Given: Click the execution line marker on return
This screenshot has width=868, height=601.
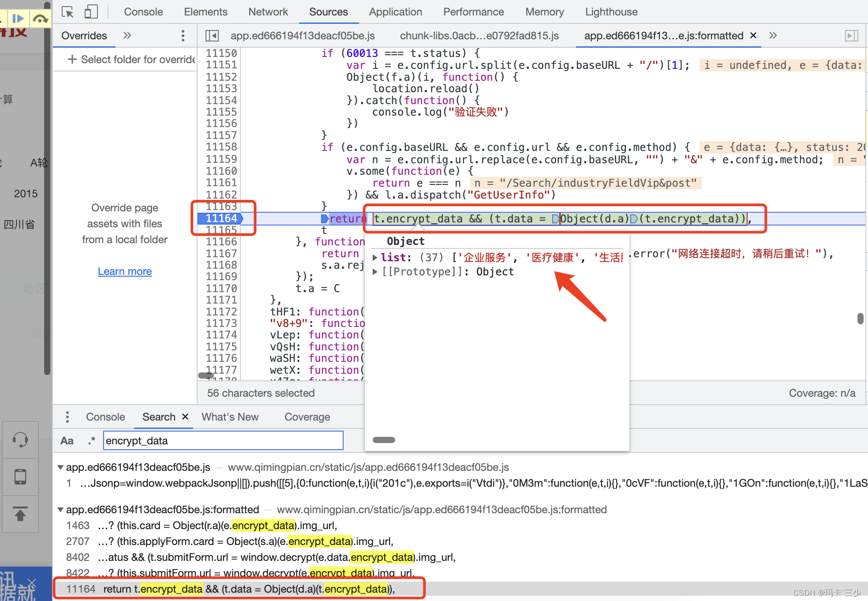Looking at the screenshot, I should 325,219.
